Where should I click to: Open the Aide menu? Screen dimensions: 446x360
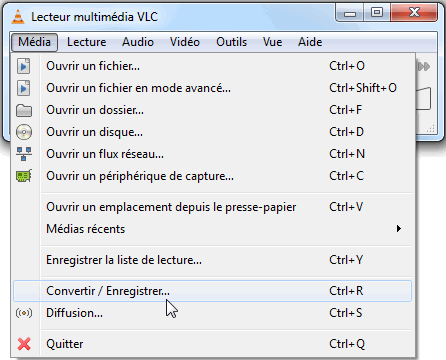310,42
